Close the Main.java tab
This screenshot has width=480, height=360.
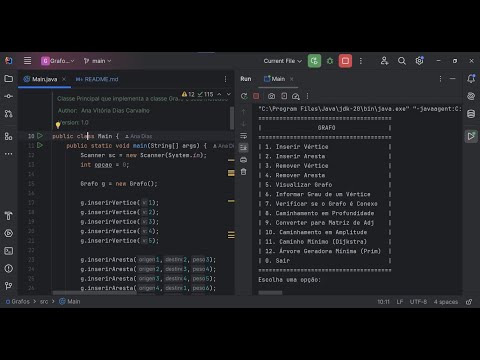[x=64, y=79]
